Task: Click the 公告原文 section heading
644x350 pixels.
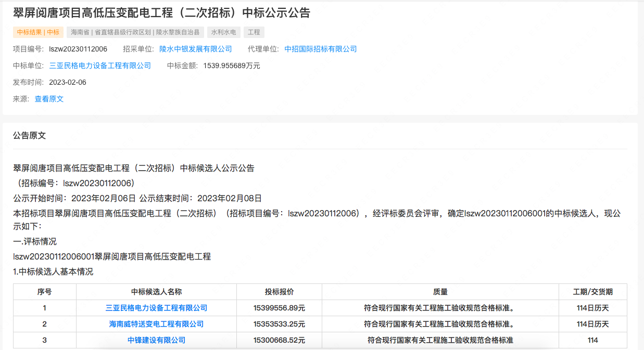Action: pyautogui.click(x=30, y=135)
